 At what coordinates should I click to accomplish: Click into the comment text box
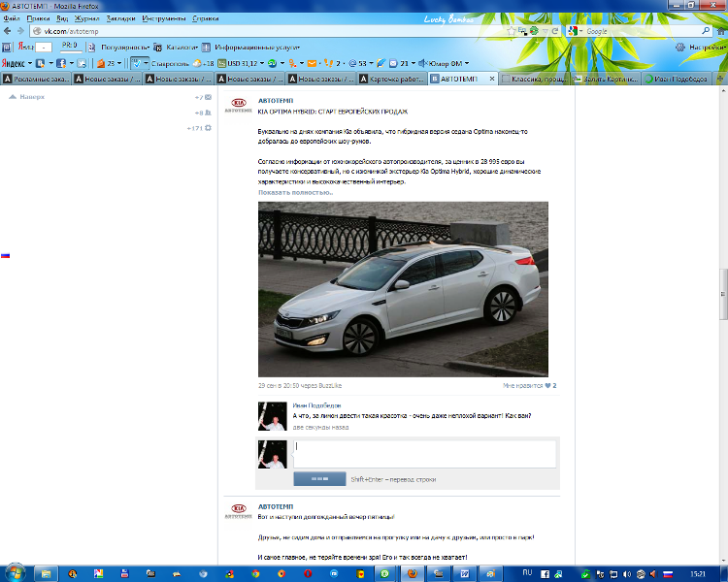pos(424,454)
